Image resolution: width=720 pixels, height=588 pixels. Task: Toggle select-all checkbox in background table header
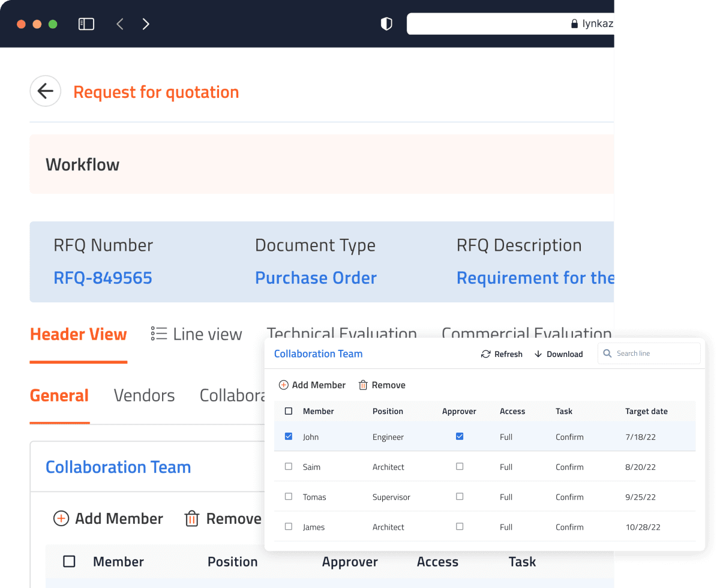pyautogui.click(x=70, y=562)
